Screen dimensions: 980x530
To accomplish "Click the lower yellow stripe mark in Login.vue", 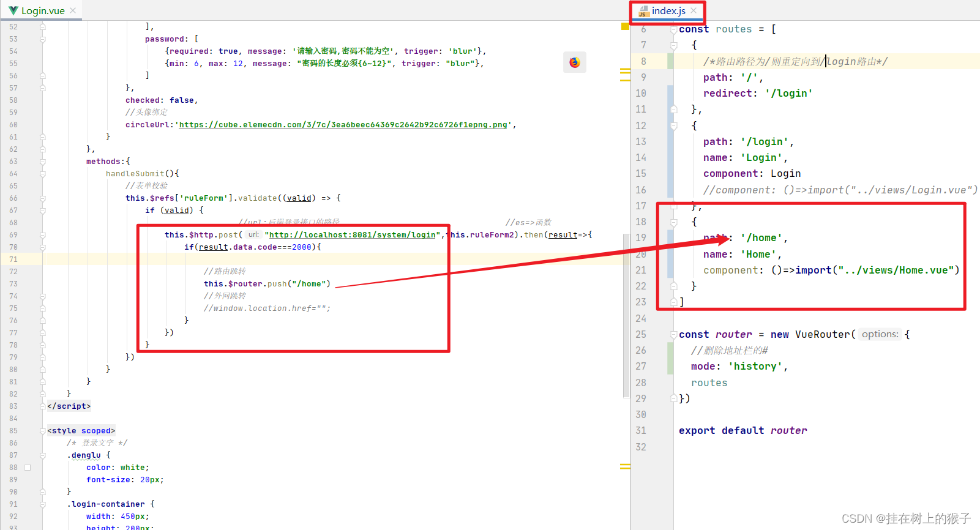I will [625, 466].
